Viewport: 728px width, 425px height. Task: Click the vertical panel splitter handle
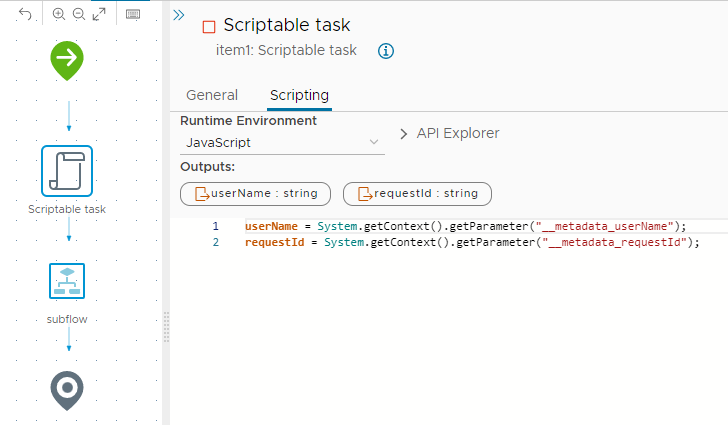tap(166, 327)
